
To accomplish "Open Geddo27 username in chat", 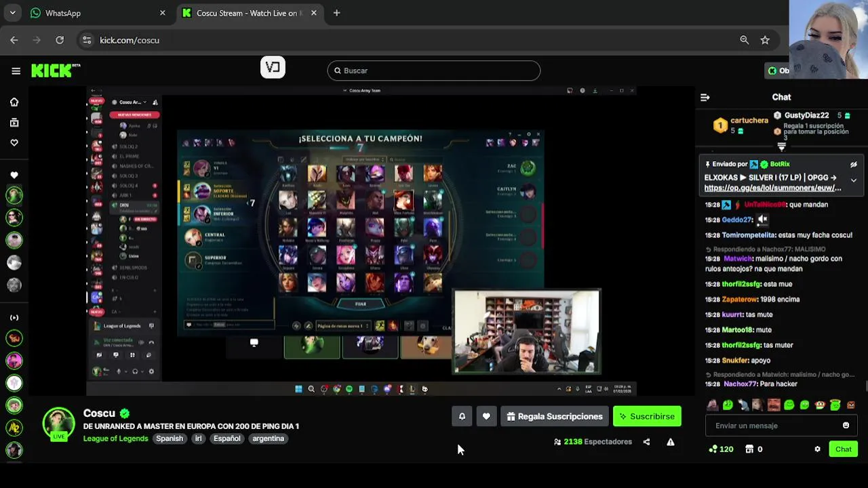I will click(x=737, y=220).
